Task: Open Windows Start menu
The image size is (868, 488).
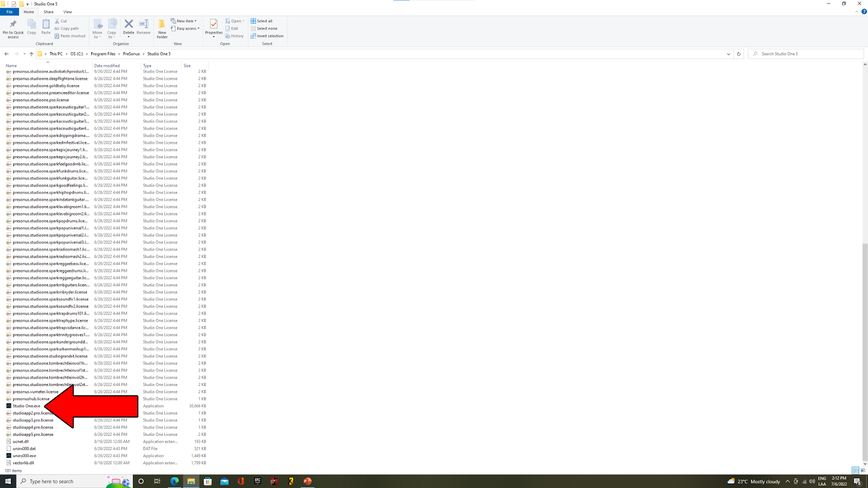Action: [8, 481]
